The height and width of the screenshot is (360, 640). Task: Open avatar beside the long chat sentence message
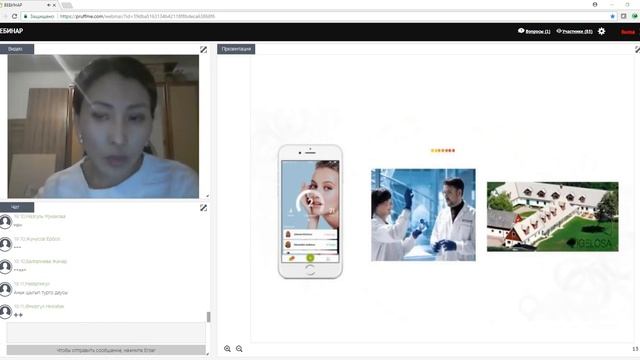[x=5, y=289]
